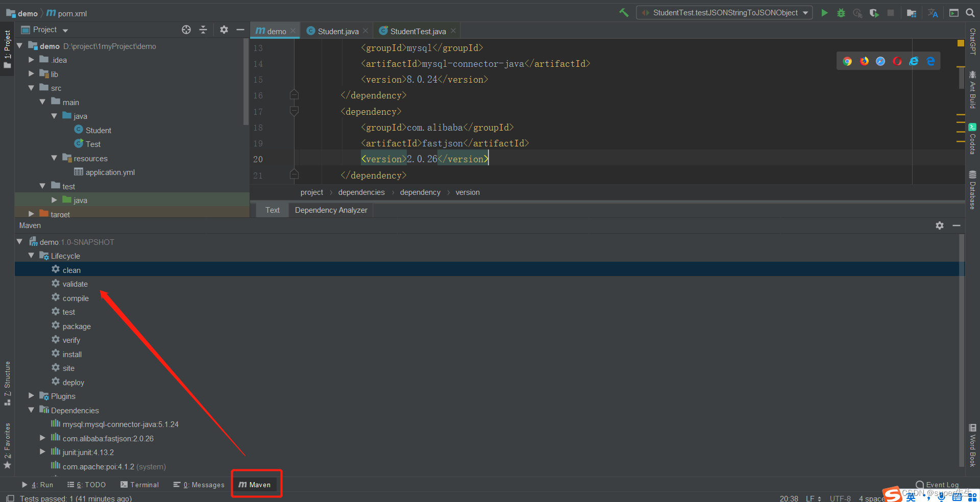Expand the java folder under test
The width and height of the screenshot is (980, 502).
coord(54,200)
